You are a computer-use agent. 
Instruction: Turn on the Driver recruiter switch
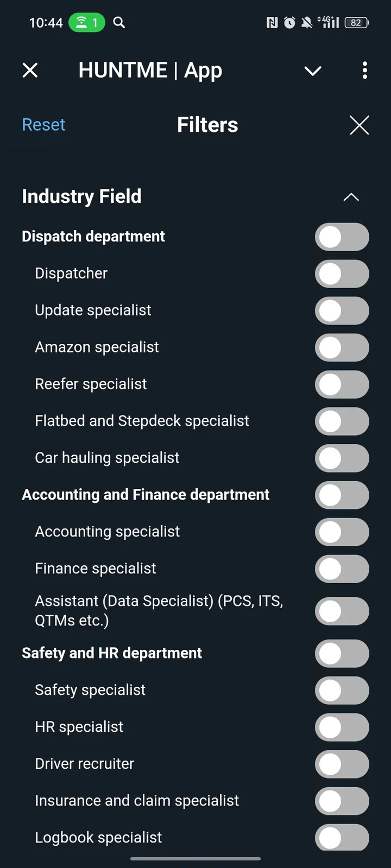pos(342,764)
